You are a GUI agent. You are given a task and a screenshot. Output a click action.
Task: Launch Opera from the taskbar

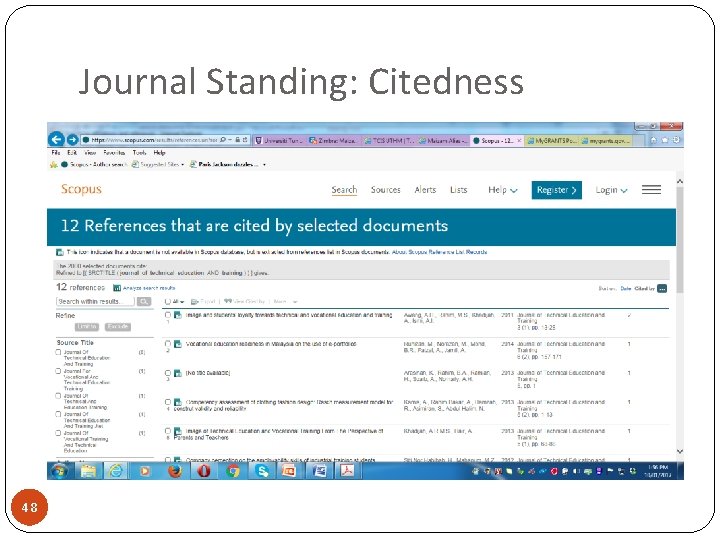204,471
